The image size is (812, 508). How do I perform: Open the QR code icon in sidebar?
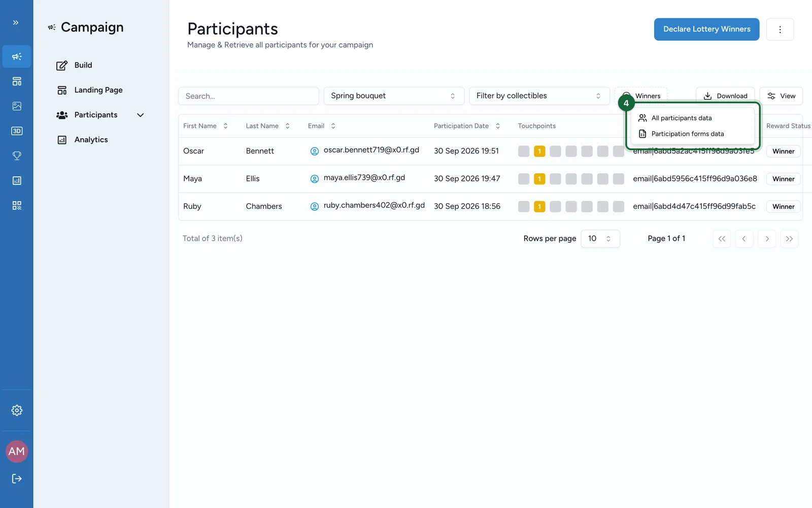pos(17,206)
